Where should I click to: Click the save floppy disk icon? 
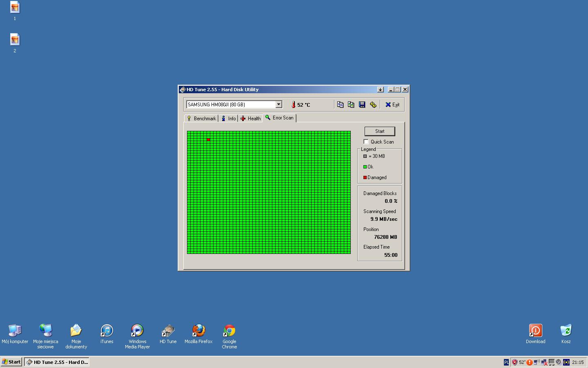(362, 105)
